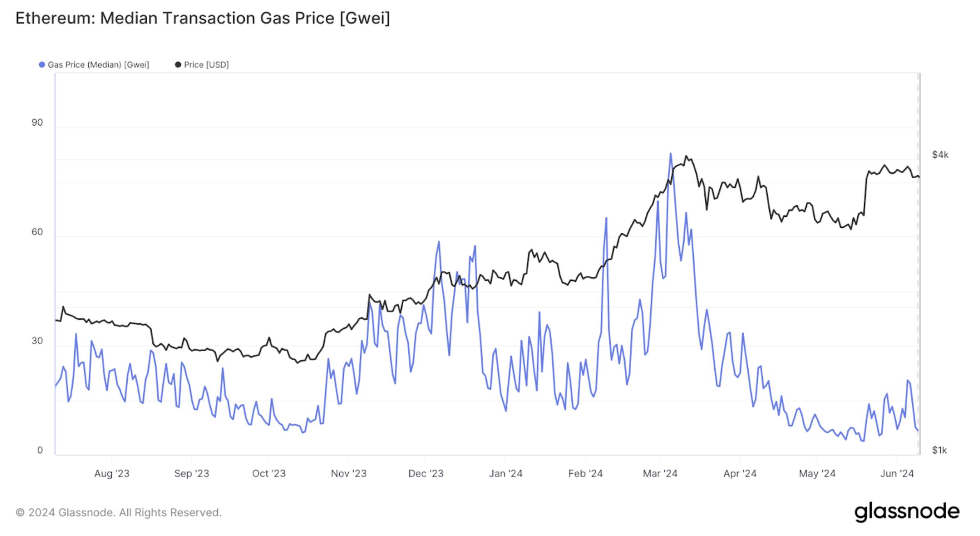
Task: Click the chart title text
Action: (203, 18)
